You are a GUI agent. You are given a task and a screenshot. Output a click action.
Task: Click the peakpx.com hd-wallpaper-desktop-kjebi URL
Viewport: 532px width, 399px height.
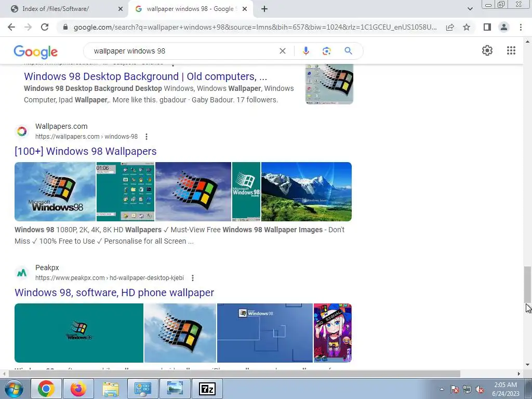pyautogui.click(x=110, y=278)
